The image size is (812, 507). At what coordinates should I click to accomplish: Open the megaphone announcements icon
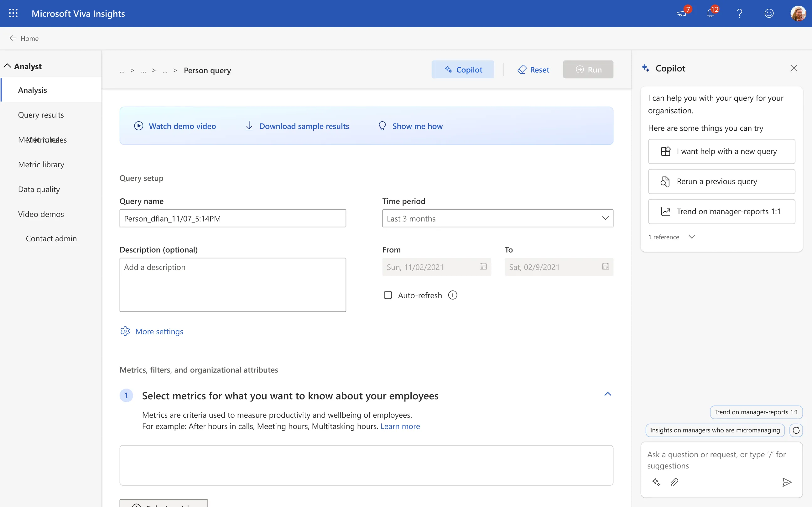click(x=681, y=13)
